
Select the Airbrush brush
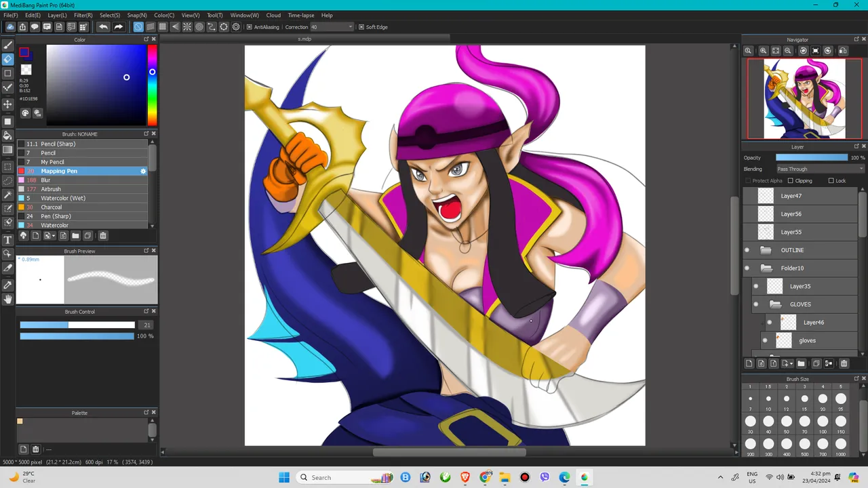[82, 189]
